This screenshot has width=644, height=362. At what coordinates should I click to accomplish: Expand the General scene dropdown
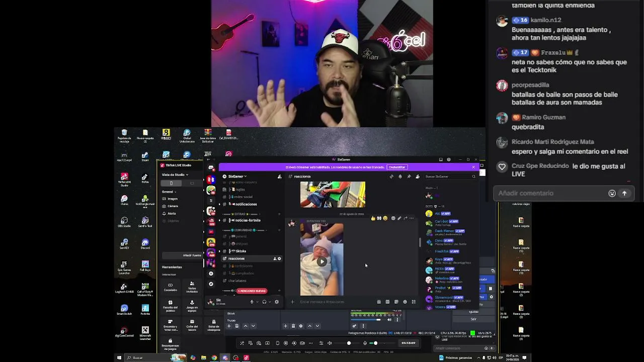[x=169, y=192]
